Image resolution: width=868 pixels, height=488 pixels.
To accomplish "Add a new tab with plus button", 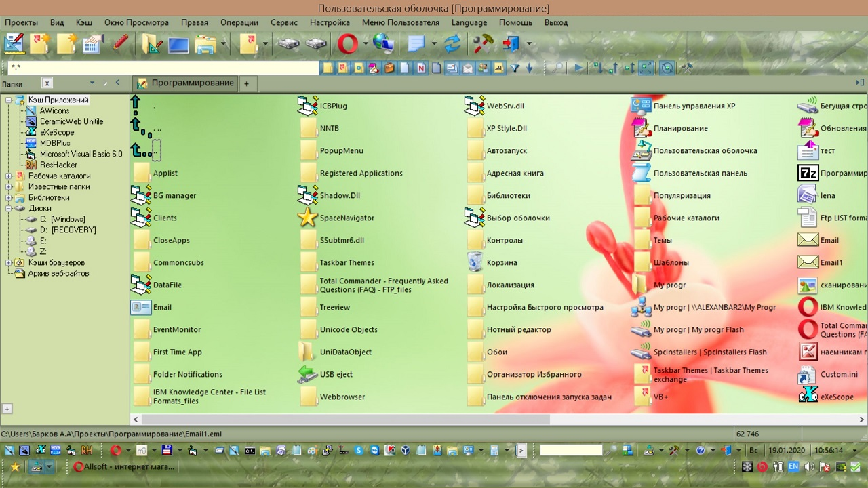I will [x=246, y=83].
